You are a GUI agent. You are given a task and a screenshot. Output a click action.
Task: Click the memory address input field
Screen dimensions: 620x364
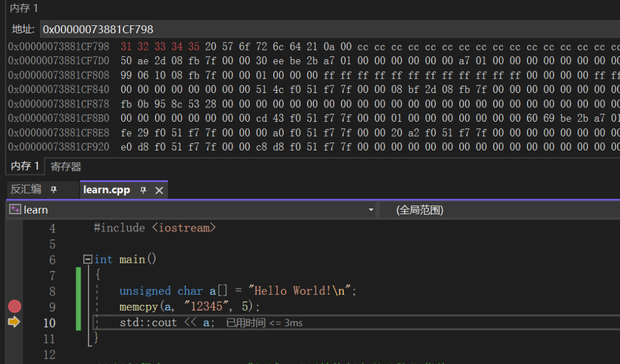[327, 29]
